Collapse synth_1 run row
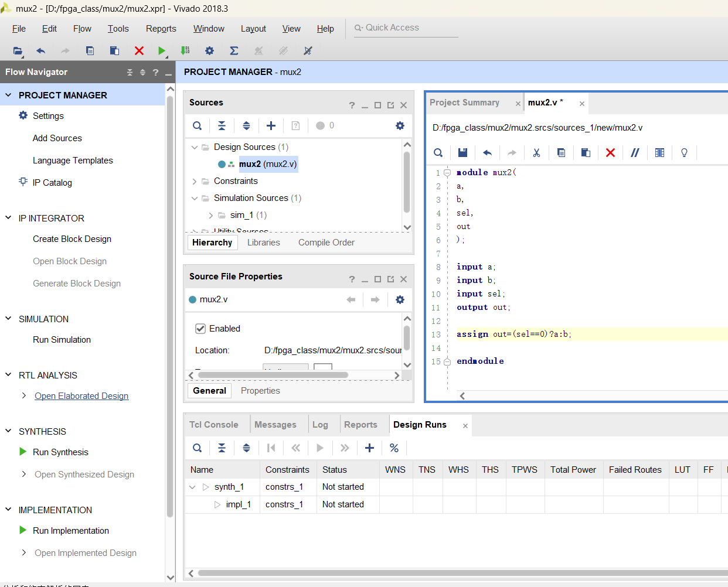 tap(192, 487)
